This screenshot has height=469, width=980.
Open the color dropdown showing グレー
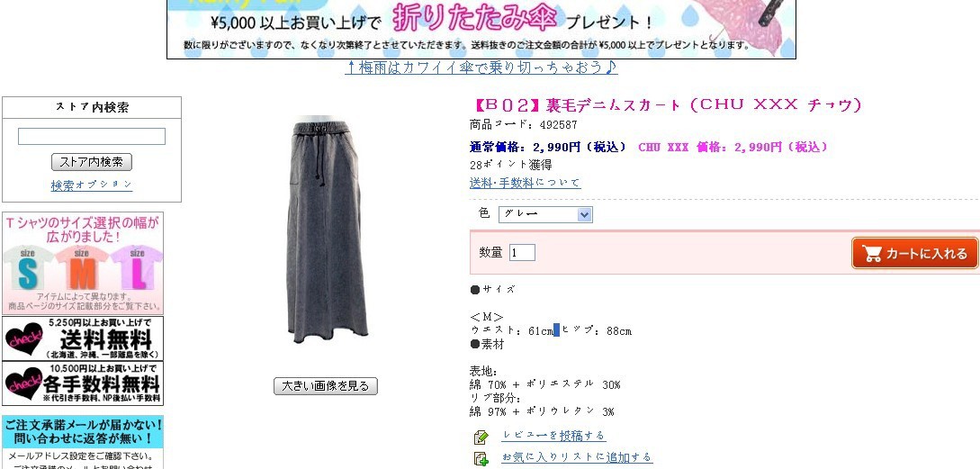point(545,214)
